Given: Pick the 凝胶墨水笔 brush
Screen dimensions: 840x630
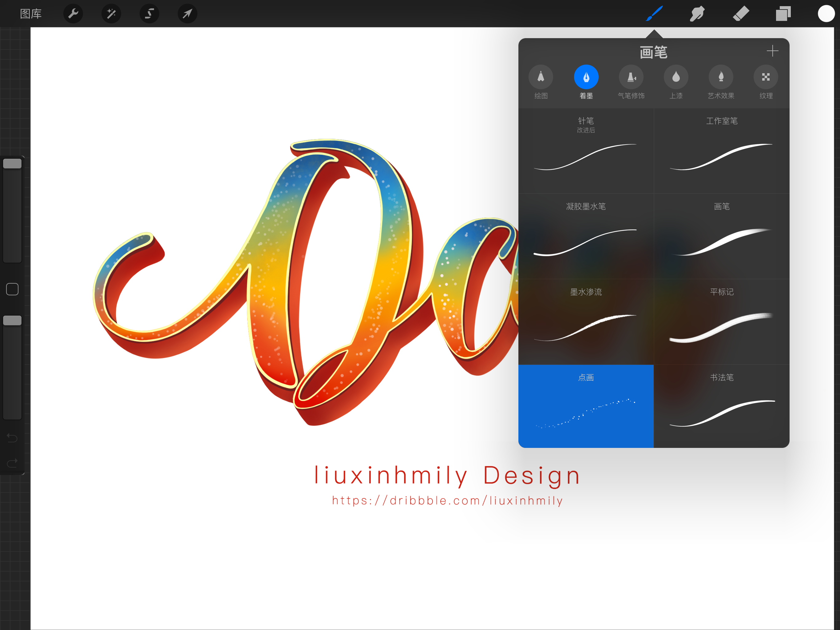Looking at the screenshot, I should [x=586, y=236].
